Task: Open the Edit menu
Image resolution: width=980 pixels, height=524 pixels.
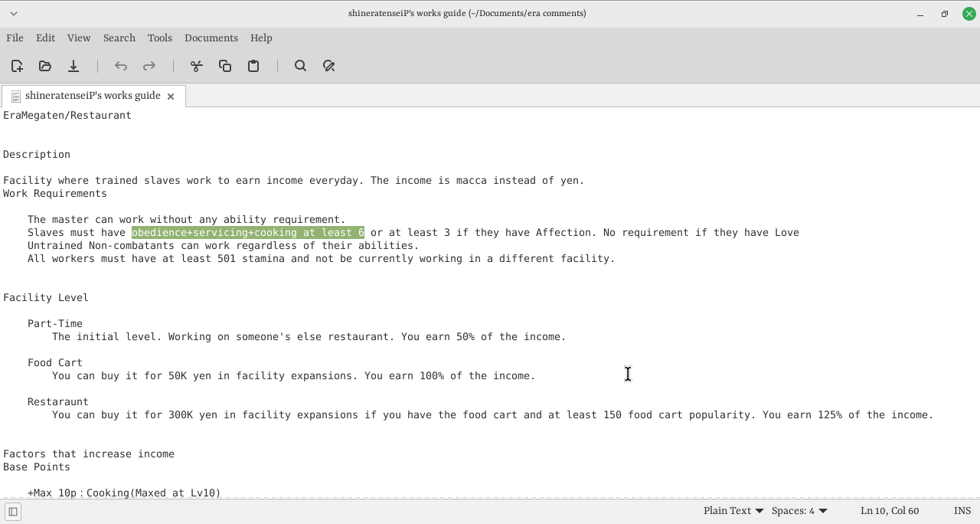Action: pos(45,38)
